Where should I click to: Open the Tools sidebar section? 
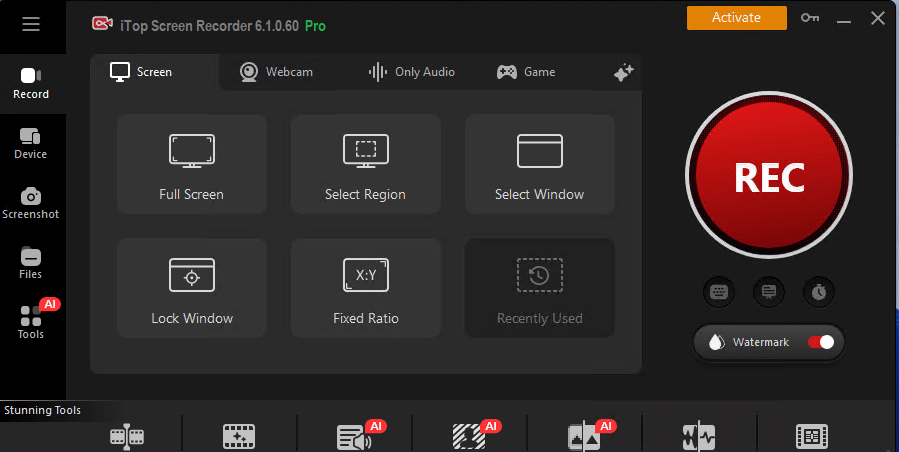click(31, 324)
